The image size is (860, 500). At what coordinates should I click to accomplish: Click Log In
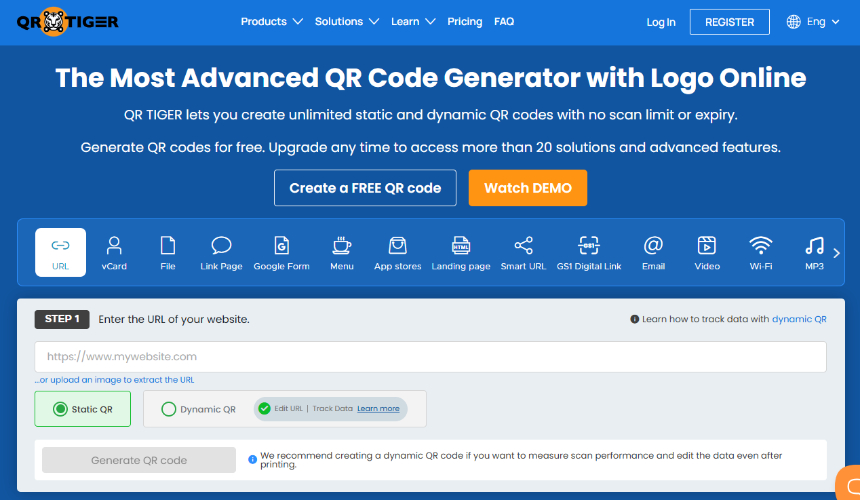pyautogui.click(x=661, y=22)
